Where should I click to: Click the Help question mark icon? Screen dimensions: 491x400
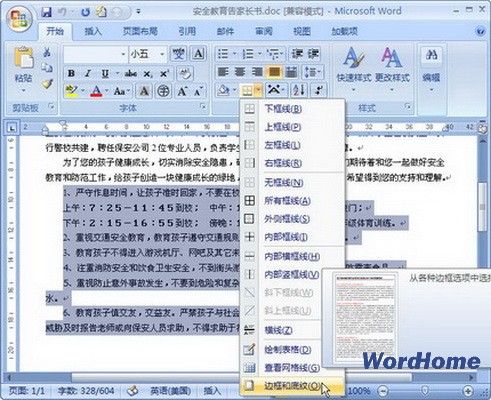coord(480,31)
